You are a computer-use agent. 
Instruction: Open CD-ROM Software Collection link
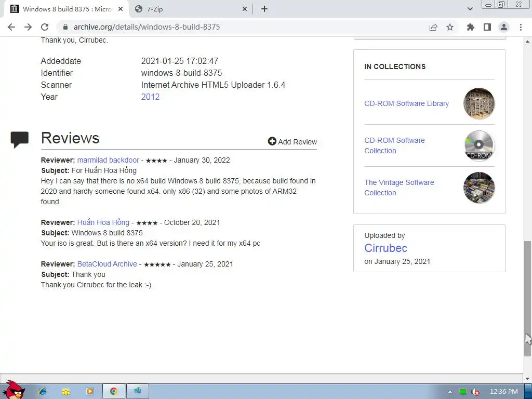coord(394,145)
